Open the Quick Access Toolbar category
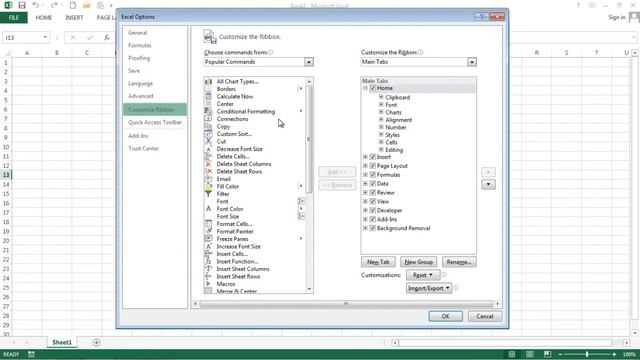This screenshot has height=360, width=640. coord(155,122)
